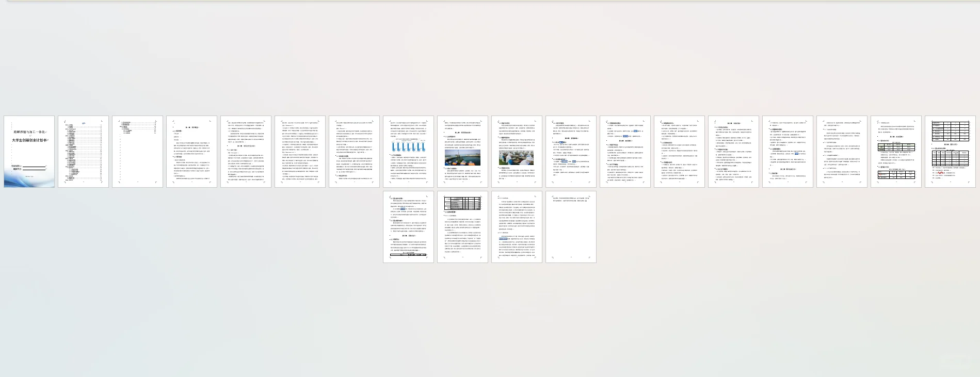Click the cover title 泥鳅养殖与加工一体化

(x=29, y=132)
